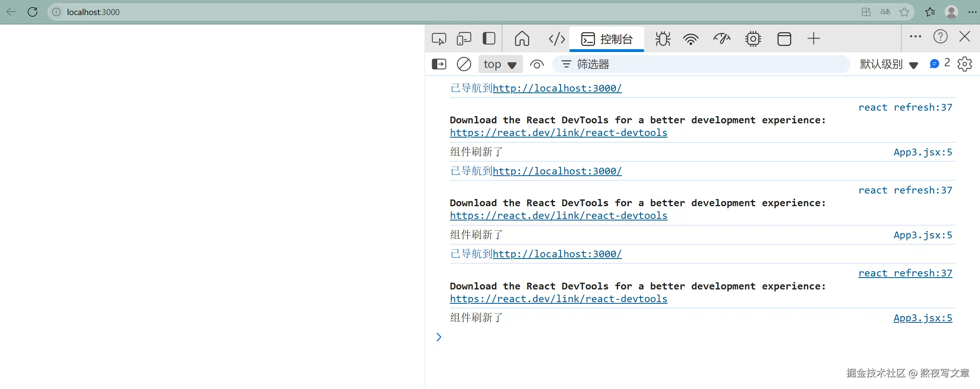Close the DevTools panel
Viewport: 980px width, 389px height.
965,36
